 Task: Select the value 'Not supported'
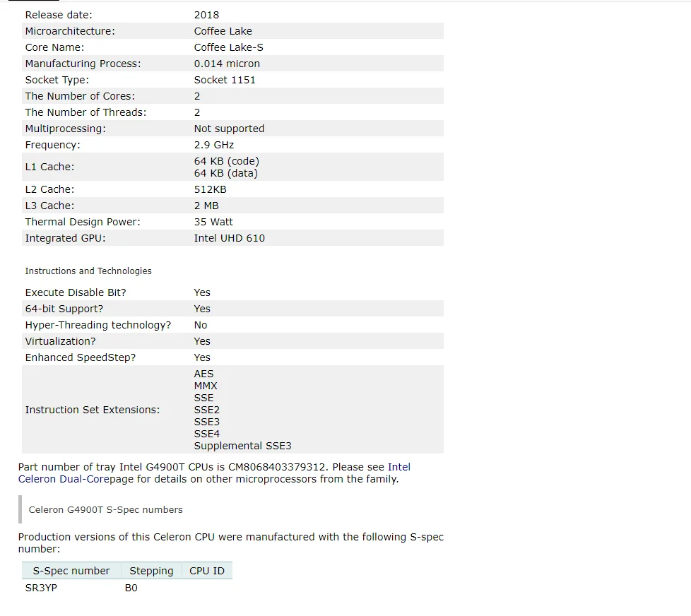point(229,129)
